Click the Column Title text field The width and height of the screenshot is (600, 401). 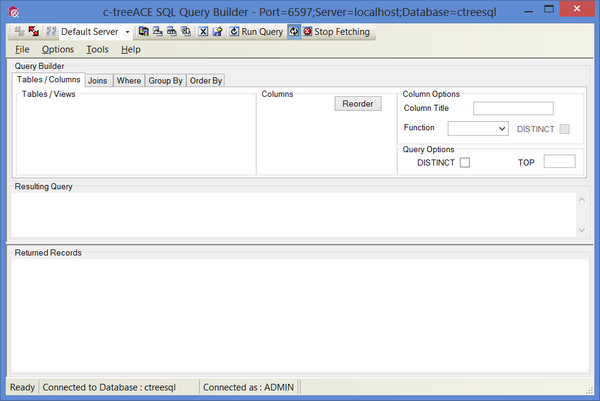click(x=513, y=108)
